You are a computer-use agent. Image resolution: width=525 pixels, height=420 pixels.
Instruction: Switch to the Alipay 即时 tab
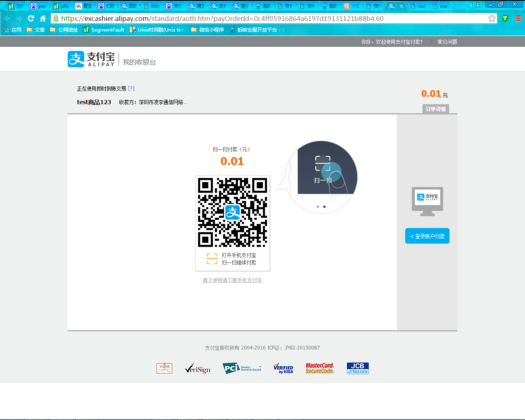pyautogui.click(x=128, y=6)
